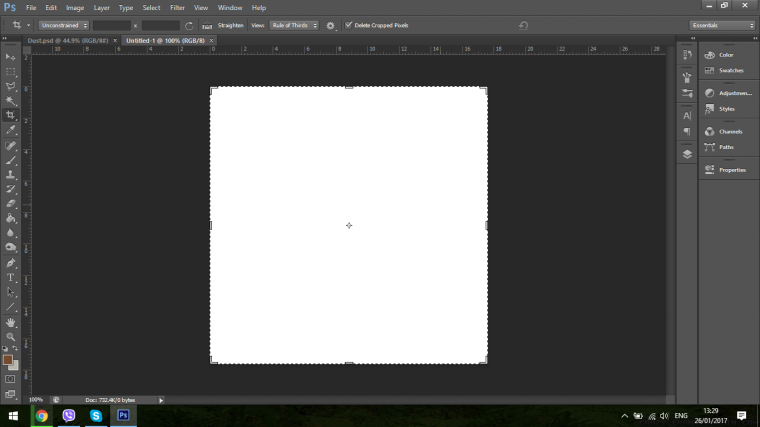
Task: Open the Filter menu
Action: tap(177, 8)
